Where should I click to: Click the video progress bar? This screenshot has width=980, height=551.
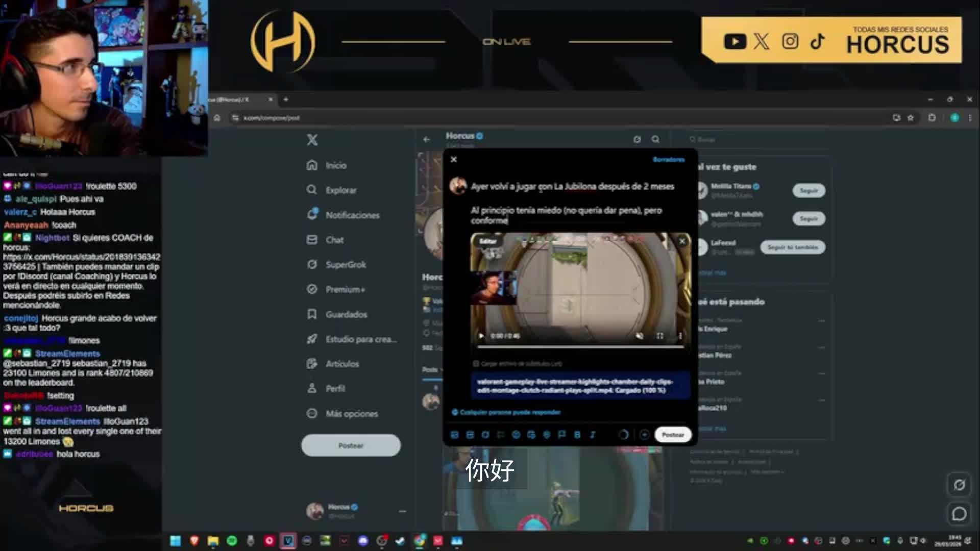pos(580,347)
